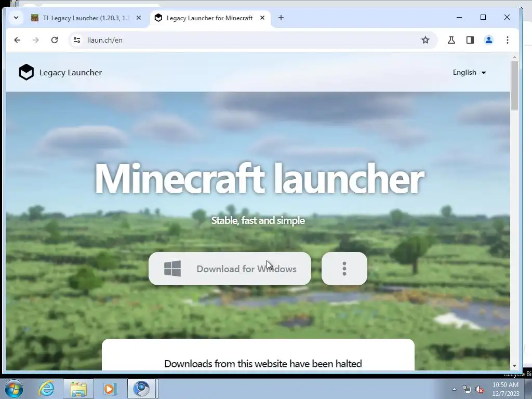Maximize the browser window
The height and width of the screenshot is (399, 532).
(483, 17)
